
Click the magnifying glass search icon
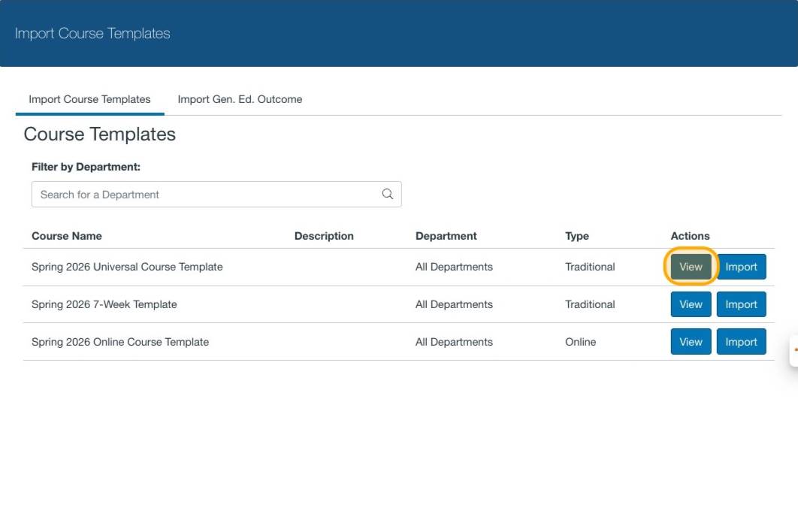(388, 194)
